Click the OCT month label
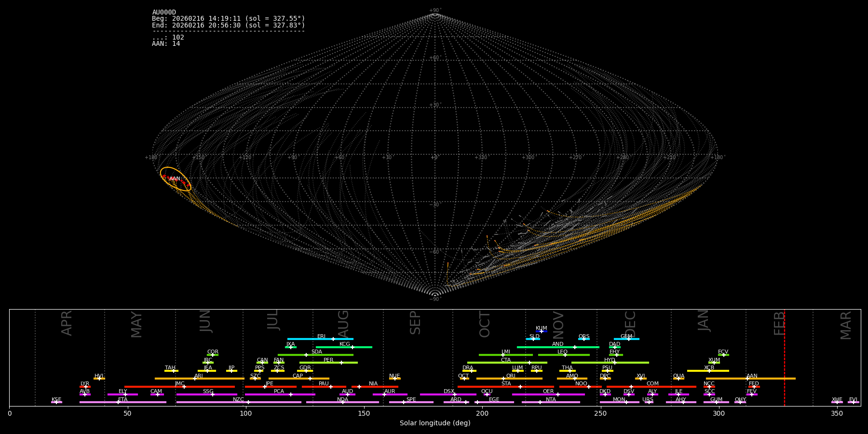Screen dimensions: 868x434 [485, 324]
